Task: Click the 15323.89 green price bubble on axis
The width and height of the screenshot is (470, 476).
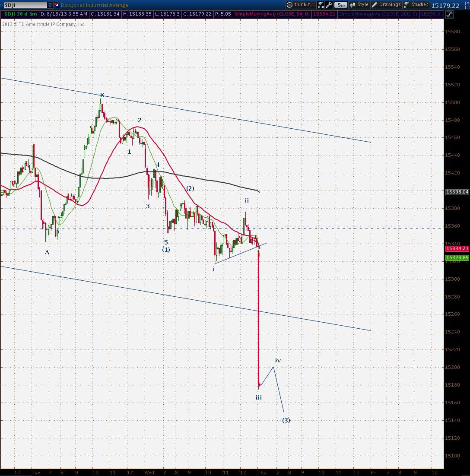Action: 457,257
